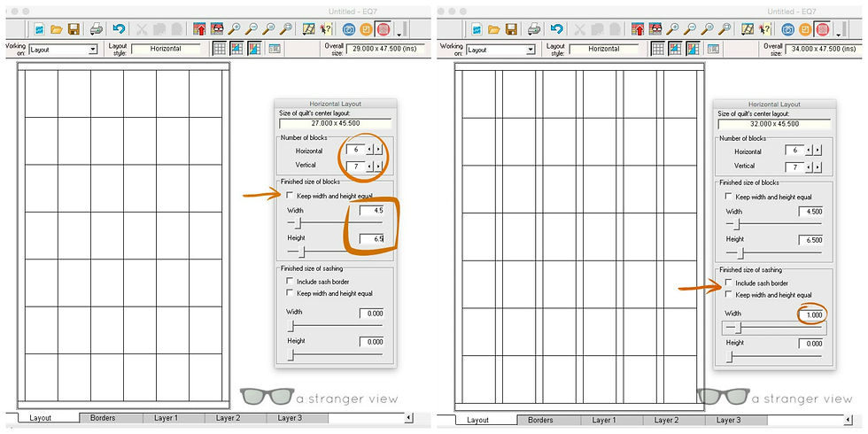Image resolution: width=868 pixels, height=434 pixels.
Task: Click Undo arrow in left EQ7 window
Action: (x=119, y=28)
